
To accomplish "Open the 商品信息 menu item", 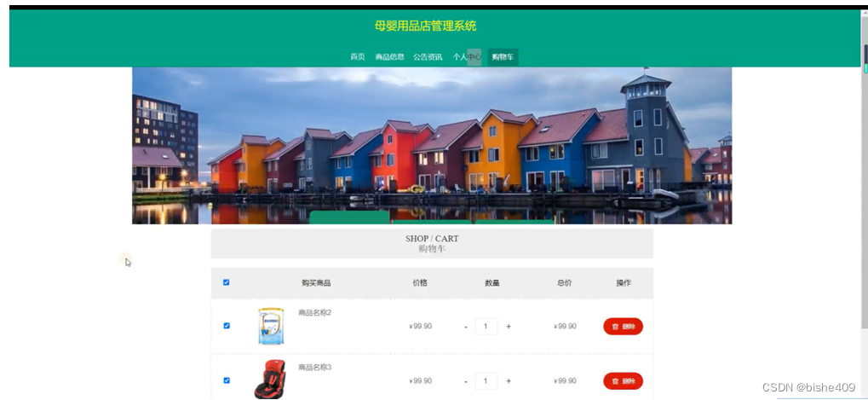I will [x=390, y=57].
